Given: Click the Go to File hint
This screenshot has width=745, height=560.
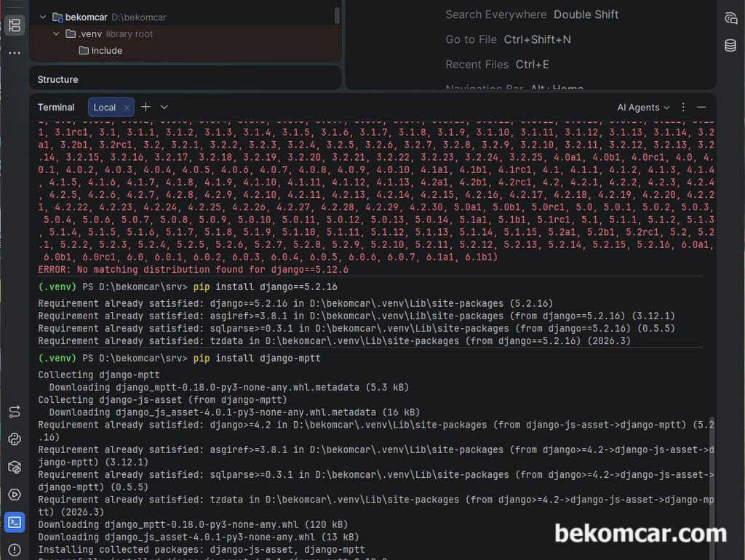Looking at the screenshot, I should 508,39.
